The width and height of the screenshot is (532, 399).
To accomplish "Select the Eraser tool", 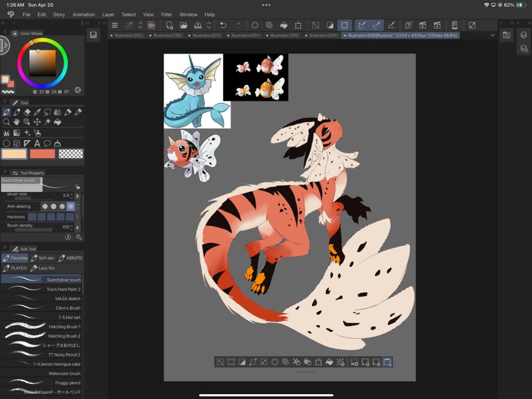I will 27,112.
